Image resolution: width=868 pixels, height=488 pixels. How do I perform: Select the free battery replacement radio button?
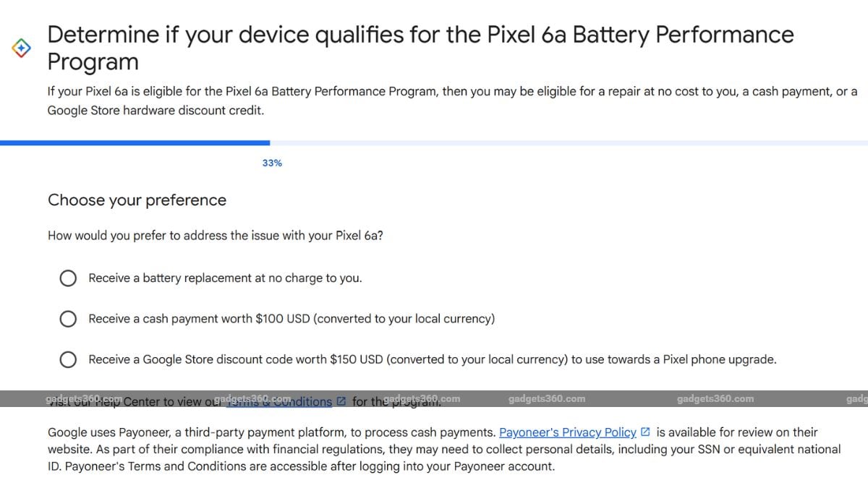tap(68, 278)
